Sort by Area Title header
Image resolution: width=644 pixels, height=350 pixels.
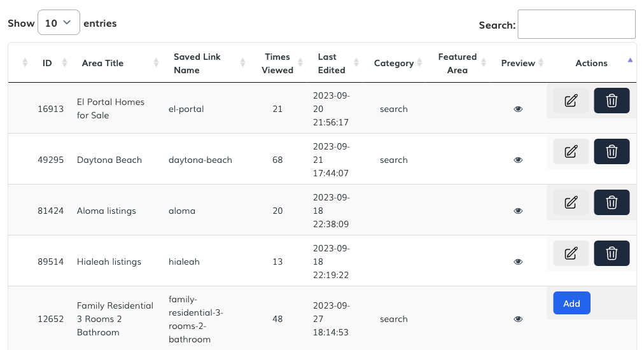tap(102, 63)
